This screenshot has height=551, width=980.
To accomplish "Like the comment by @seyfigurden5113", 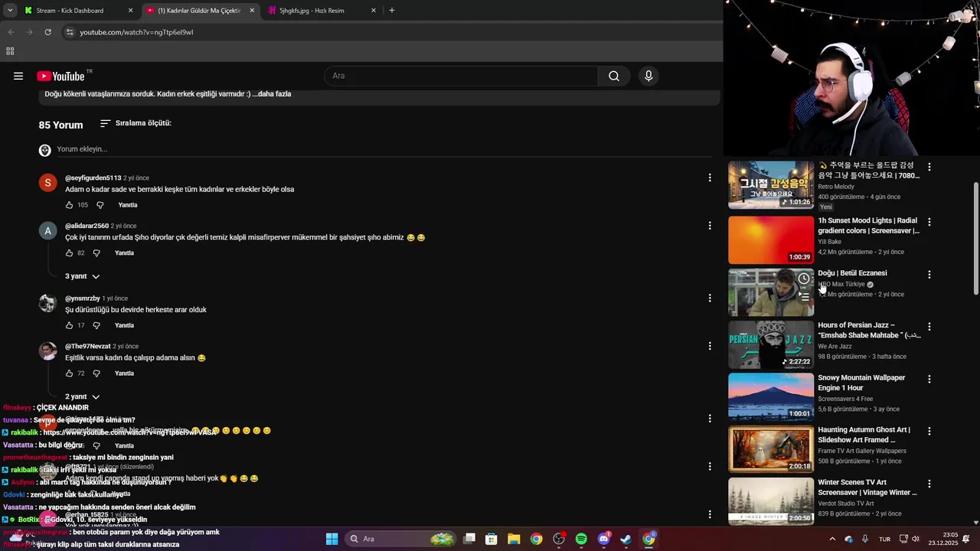I will [70, 205].
